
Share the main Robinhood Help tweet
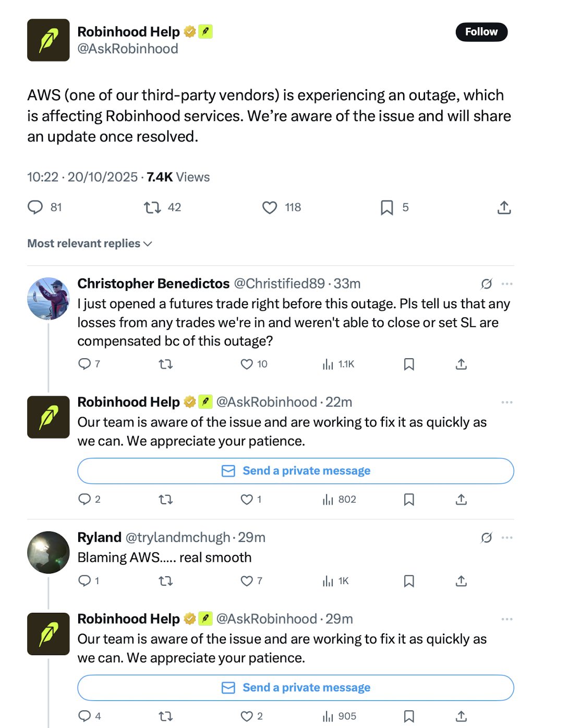tap(504, 208)
